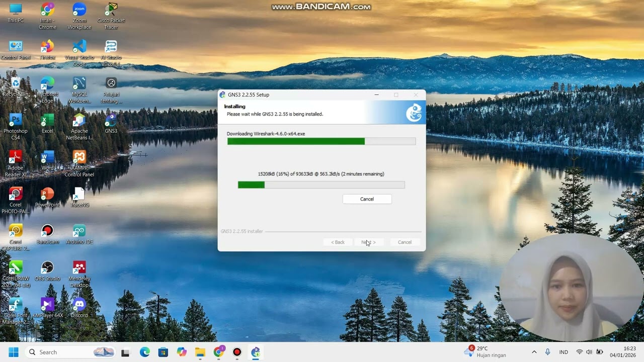Open volume control in system tray
644x362 pixels.
tap(589, 352)
